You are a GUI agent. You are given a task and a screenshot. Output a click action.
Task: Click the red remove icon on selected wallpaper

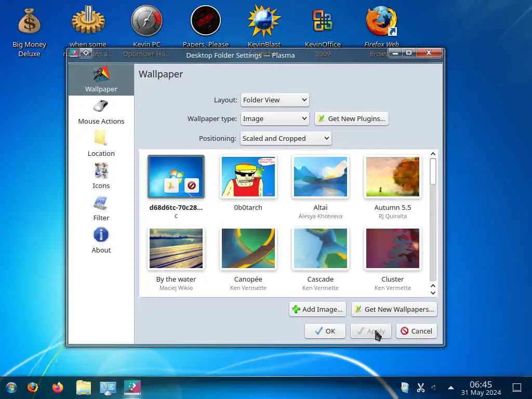[191, 185]
